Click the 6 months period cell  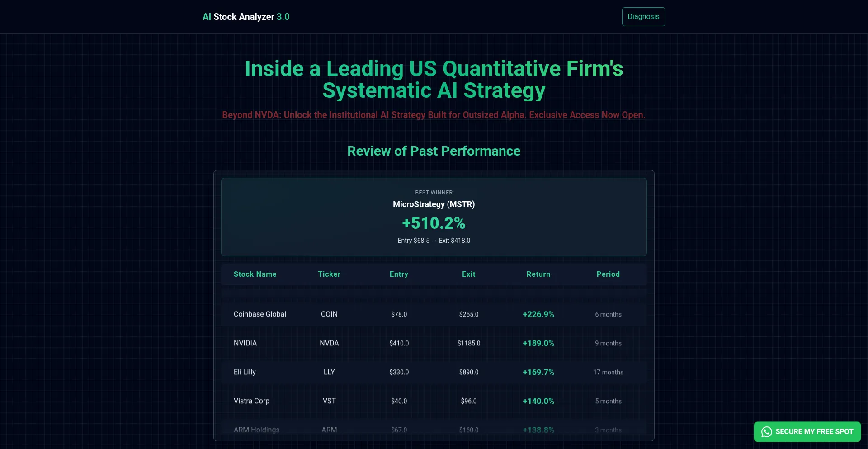(608, 314)
